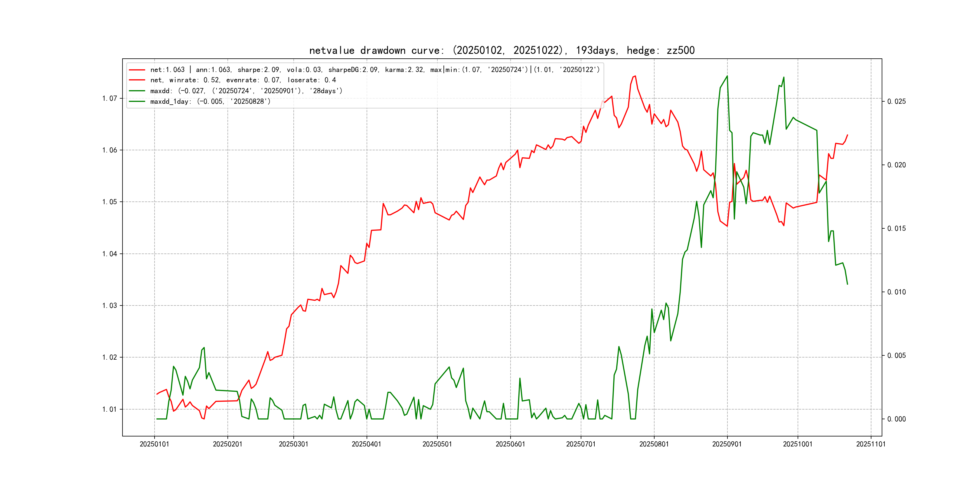Click the 20250401 x-axis date label
Image resolution: width=980 pixels, height=490 pixels.
pos(366,444)
